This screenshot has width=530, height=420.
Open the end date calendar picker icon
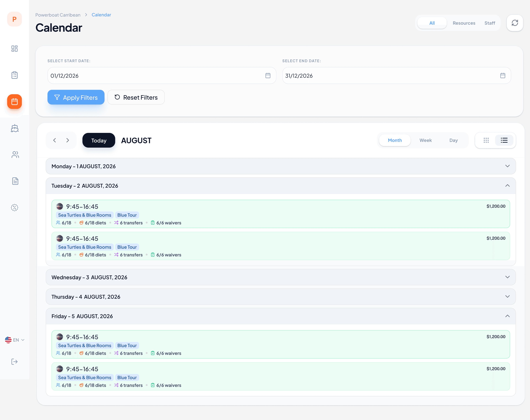[x=503, y=75]
